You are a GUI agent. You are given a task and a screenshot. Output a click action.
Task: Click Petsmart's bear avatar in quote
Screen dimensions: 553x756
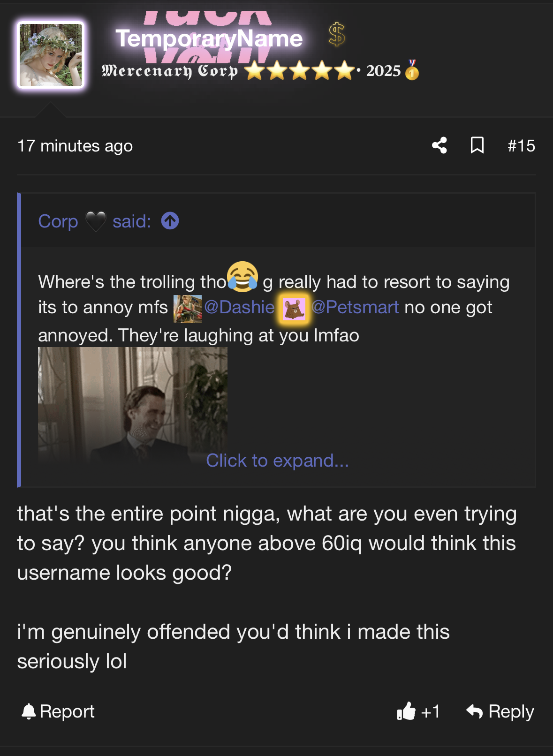click(x=294, y=309)
